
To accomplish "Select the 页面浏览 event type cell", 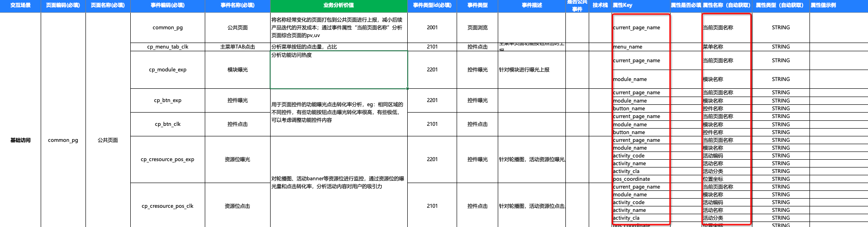I will point(478,27).
